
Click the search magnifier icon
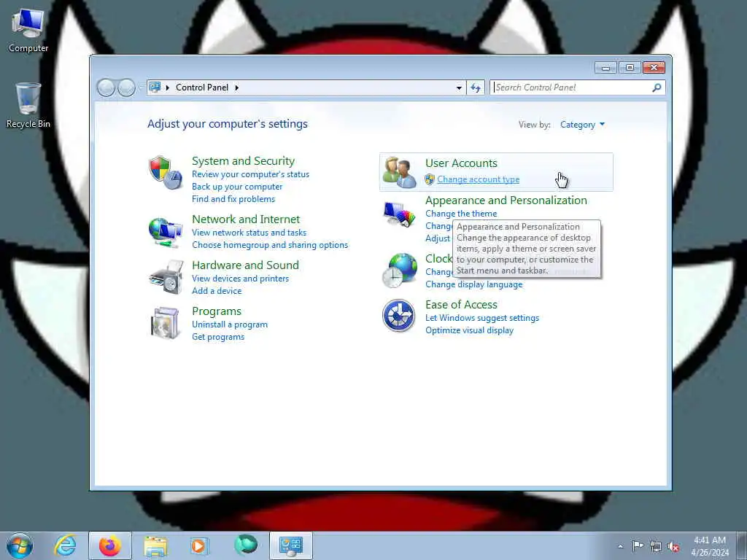click(x=657, y=87)
